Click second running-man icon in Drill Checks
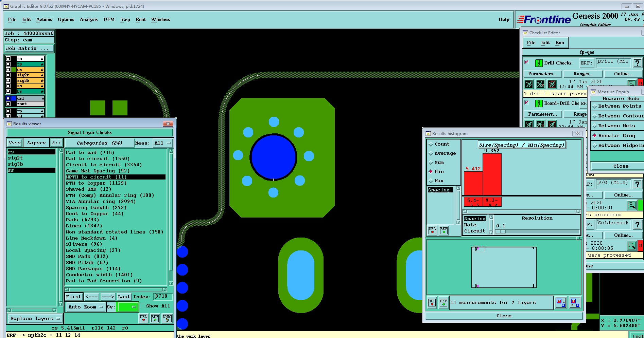The image size is (644, 338). click(540, 84)
